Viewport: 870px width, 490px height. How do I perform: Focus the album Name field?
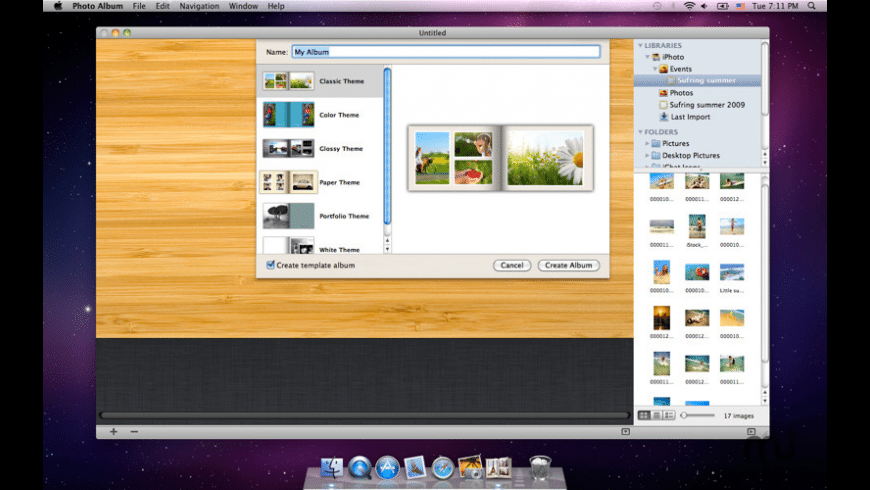(x=446, y=52)
